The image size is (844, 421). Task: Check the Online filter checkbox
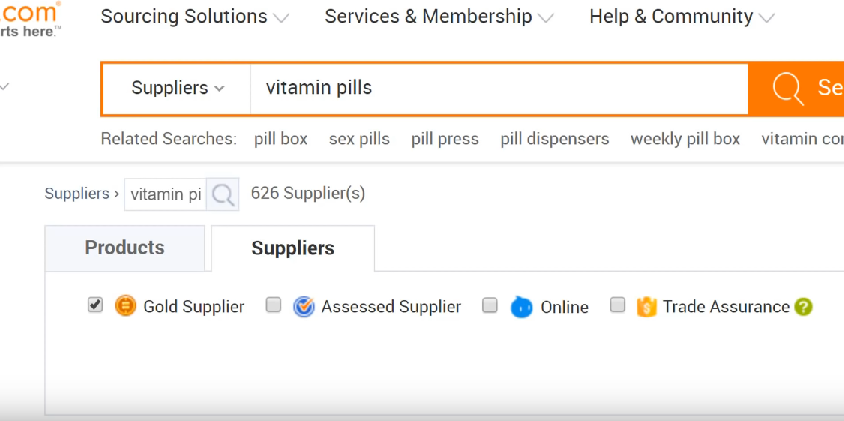(x=490, y=305)
